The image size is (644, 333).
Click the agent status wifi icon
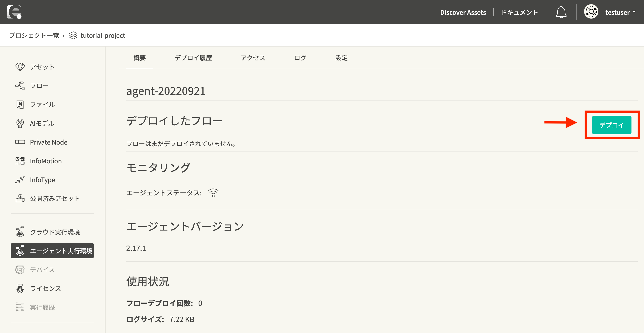click(x=213, y=193)
